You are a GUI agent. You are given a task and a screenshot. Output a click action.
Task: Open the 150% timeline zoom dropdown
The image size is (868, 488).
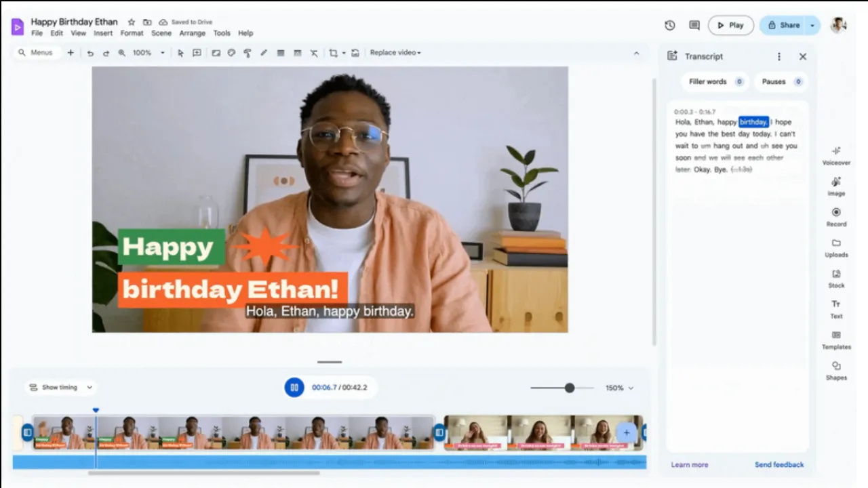pyautogui.click(x=619, y=388)
